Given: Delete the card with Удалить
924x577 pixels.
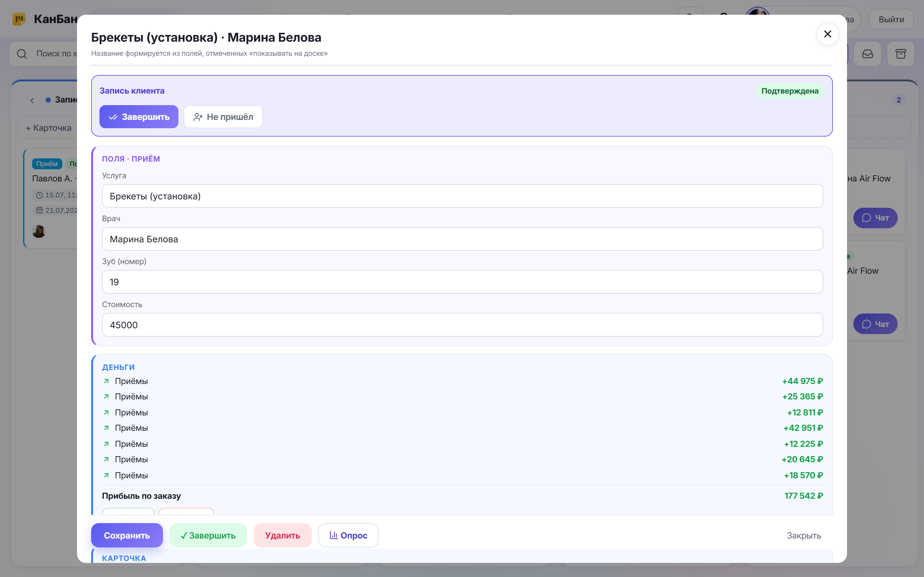Looking at the screenshot, I should 283,535.
